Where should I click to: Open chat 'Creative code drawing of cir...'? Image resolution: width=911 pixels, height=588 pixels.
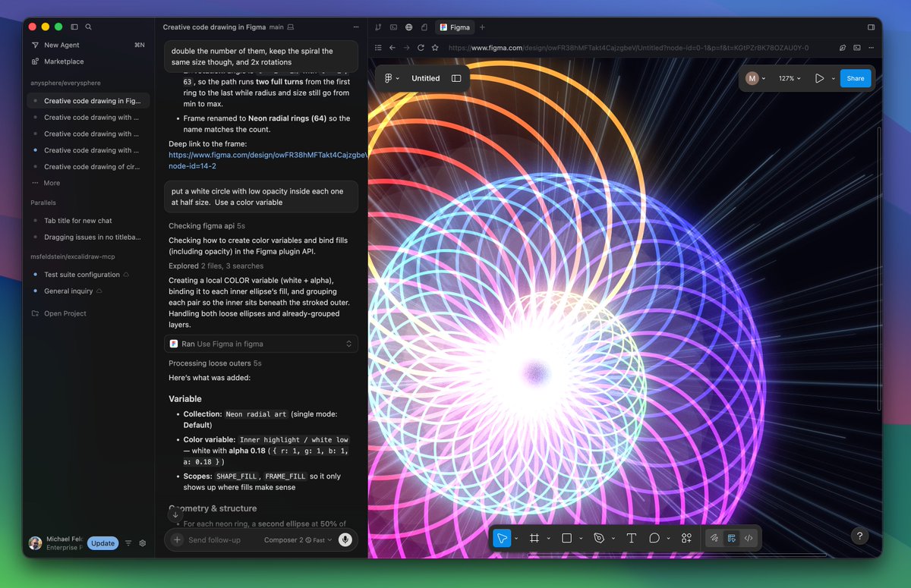pos(88,167)
